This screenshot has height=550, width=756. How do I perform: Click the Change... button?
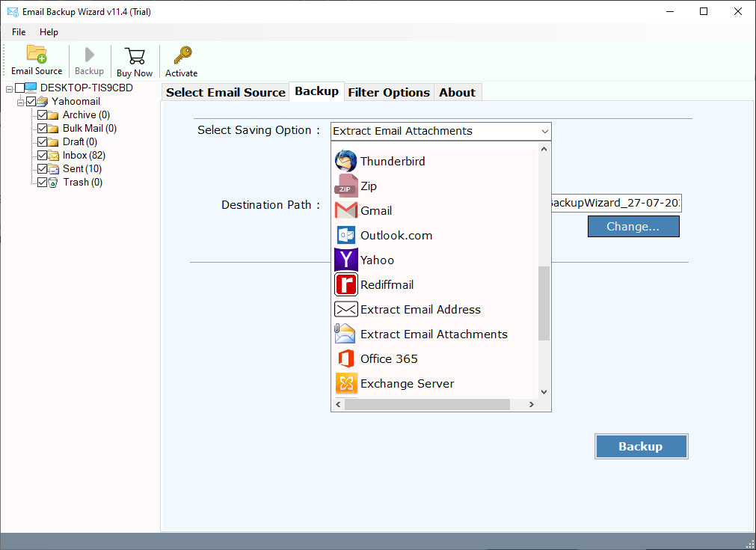coord(633,226)
